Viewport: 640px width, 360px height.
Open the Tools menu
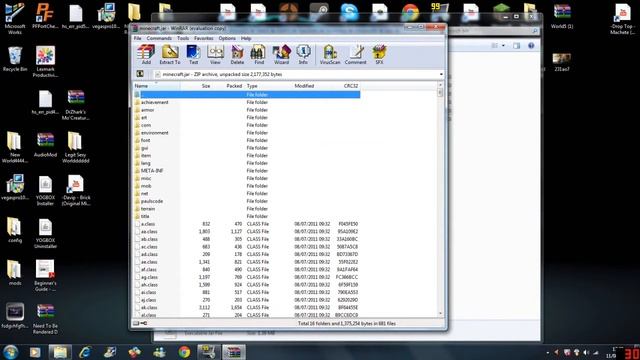coord(183,38)
